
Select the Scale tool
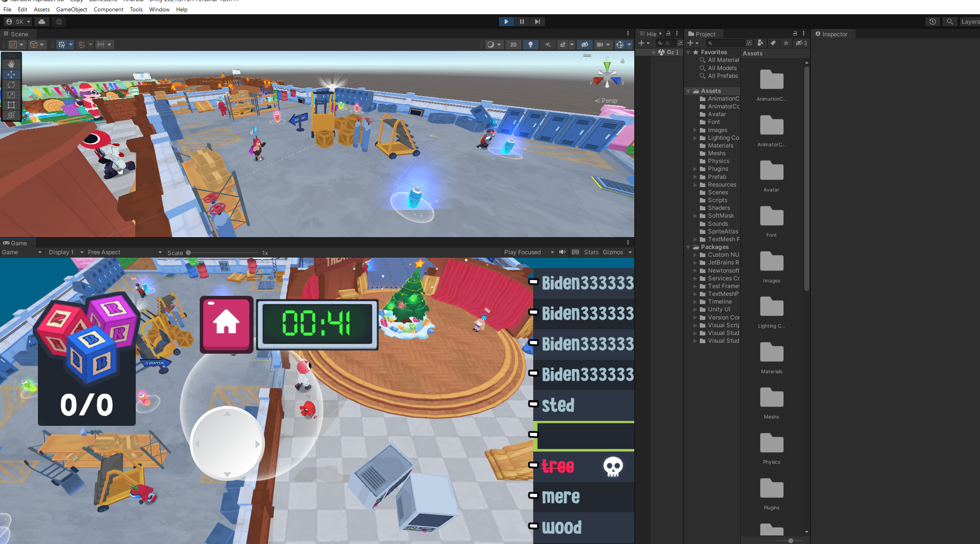tap(11, 95)
